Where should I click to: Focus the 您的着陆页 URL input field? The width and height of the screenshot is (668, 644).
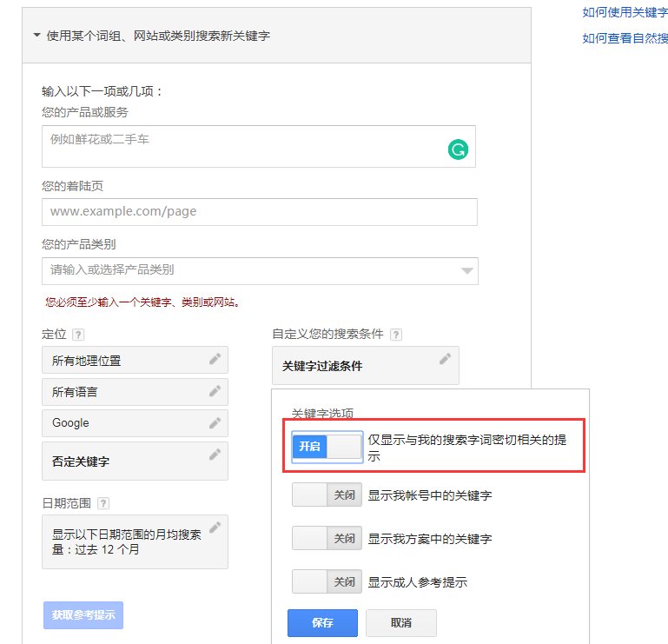tap(260, 212)
